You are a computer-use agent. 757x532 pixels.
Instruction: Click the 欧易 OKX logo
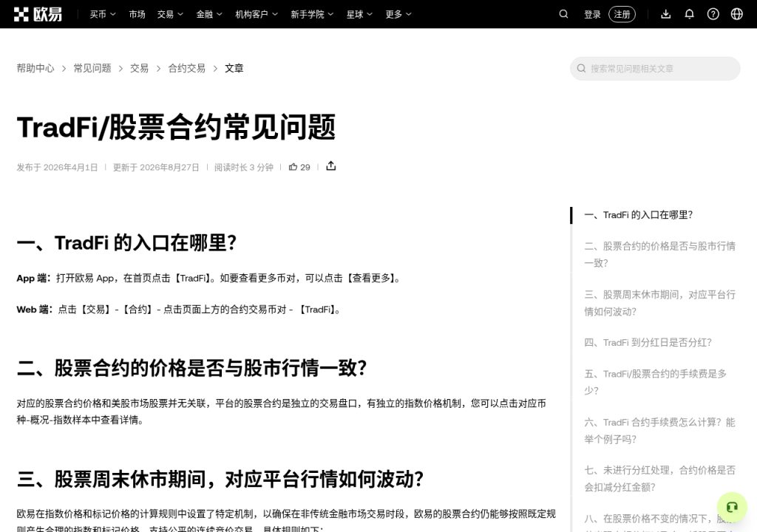pyautogui.click(x=38, y=15)
